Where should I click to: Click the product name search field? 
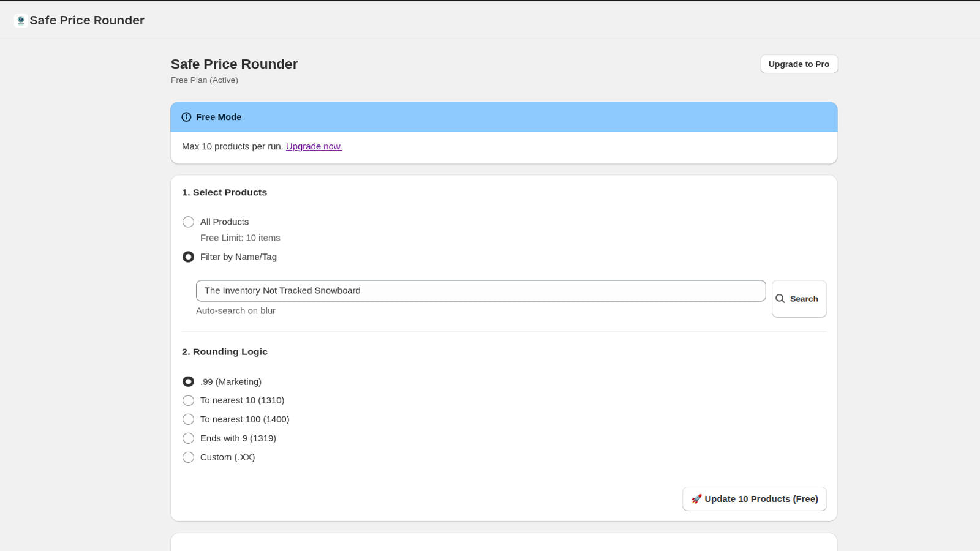[x=481, y=290]
